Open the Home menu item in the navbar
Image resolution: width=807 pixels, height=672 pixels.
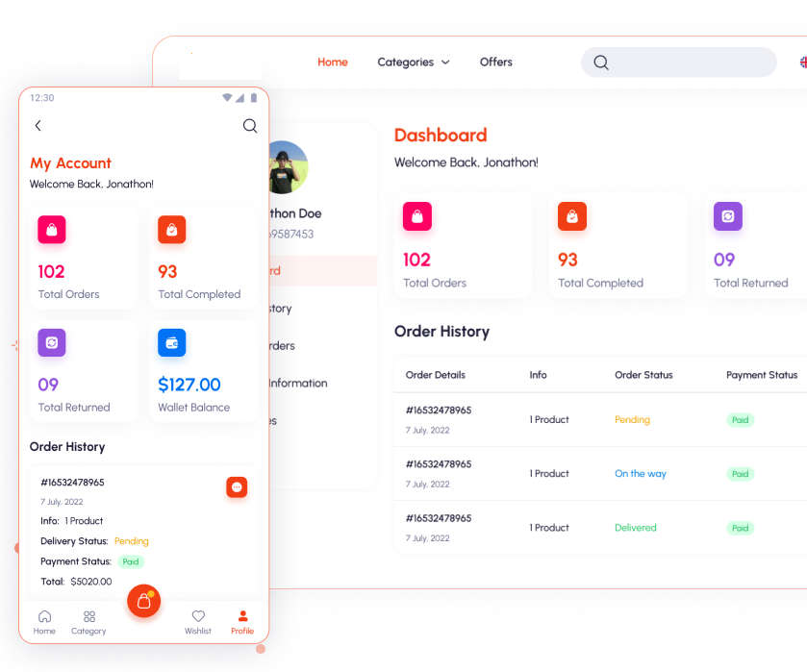coord(332,62)
